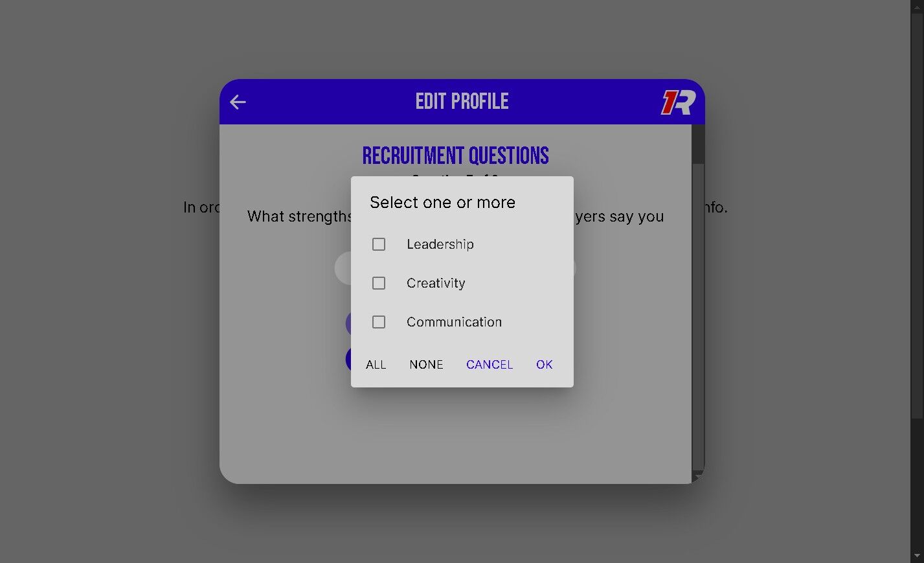924x563 pixels.
Task: Click the page scrollbar down arrow
Action: (x=917, y=556)
